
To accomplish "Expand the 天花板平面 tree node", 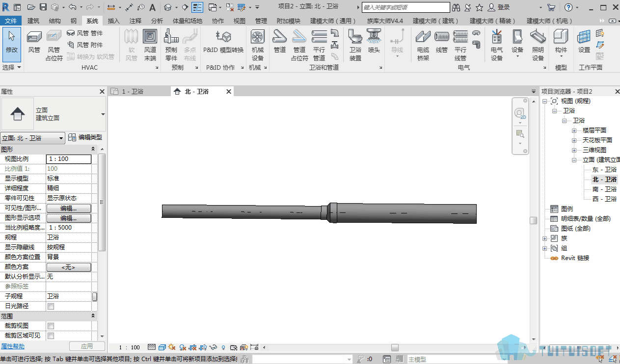I will [574, 140].
